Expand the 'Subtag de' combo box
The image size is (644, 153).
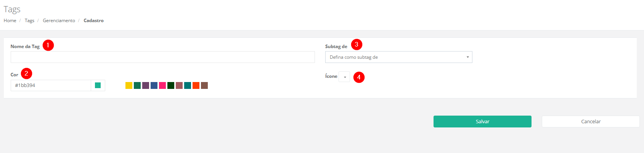[x=398, y=57]
